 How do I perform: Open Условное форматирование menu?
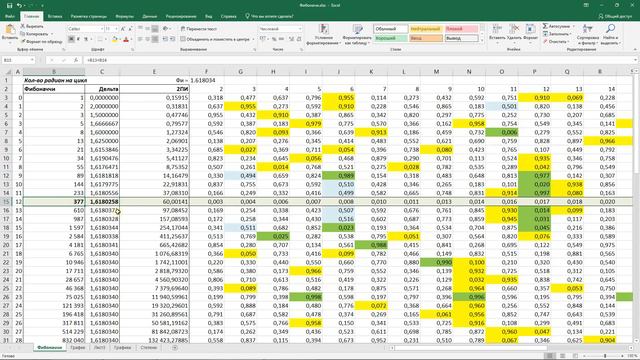(x=324, y=34)
